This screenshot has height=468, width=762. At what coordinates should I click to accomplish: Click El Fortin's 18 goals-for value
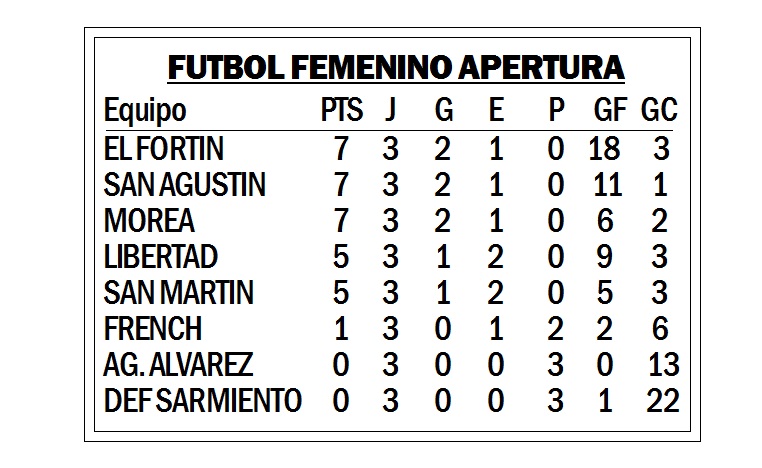(x=605, y=149)
